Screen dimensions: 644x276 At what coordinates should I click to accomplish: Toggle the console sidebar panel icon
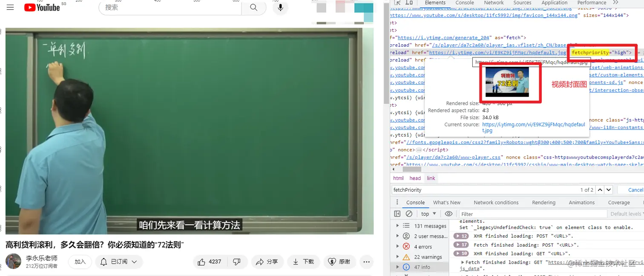click(x=397, y=214)
